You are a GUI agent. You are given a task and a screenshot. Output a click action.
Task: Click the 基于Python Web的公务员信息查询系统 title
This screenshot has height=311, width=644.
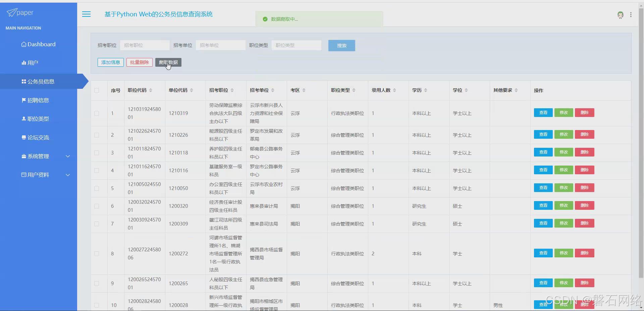158,14
